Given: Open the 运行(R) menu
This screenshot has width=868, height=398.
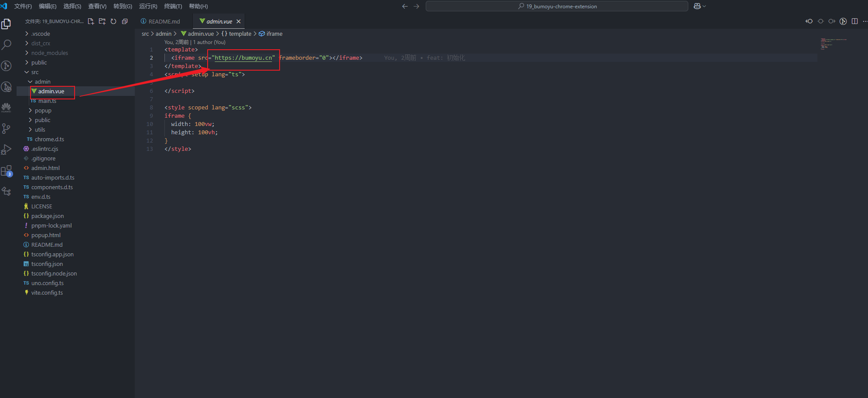Looking at the screenshot, I should coord(148,6).
